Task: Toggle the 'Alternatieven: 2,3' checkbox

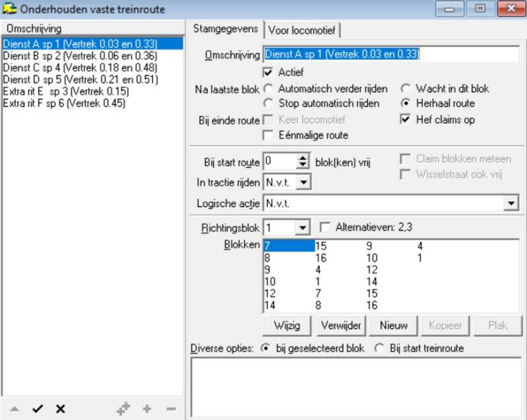Action: point(325,227)
